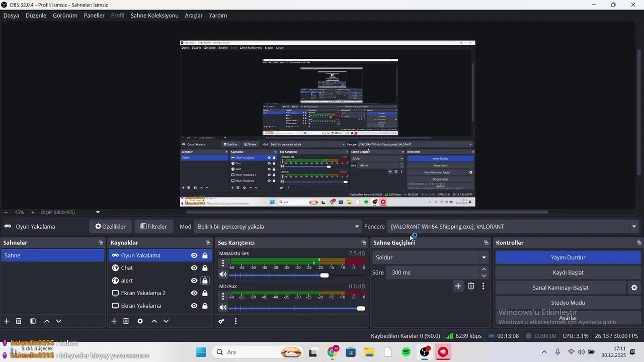
Task: Move the scene down with the Sahneler down arrow
Action: pyautogui.click(x=59, y=321)
